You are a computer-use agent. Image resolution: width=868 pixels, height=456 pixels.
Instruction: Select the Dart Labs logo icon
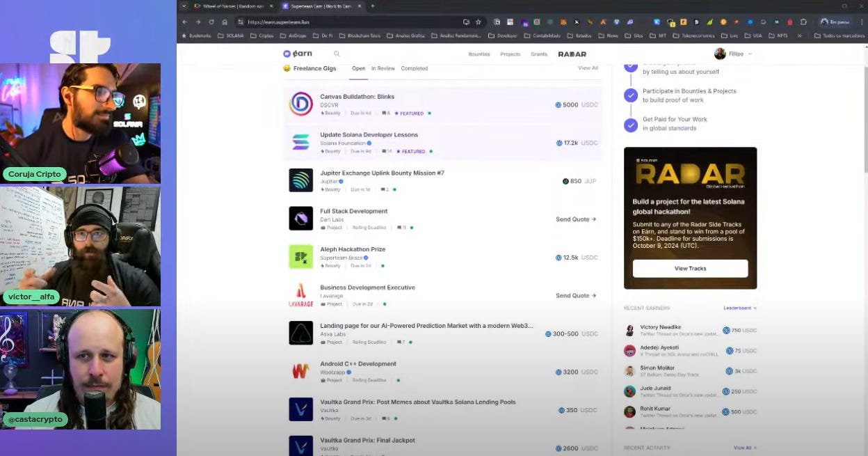(x=301, y=219)
